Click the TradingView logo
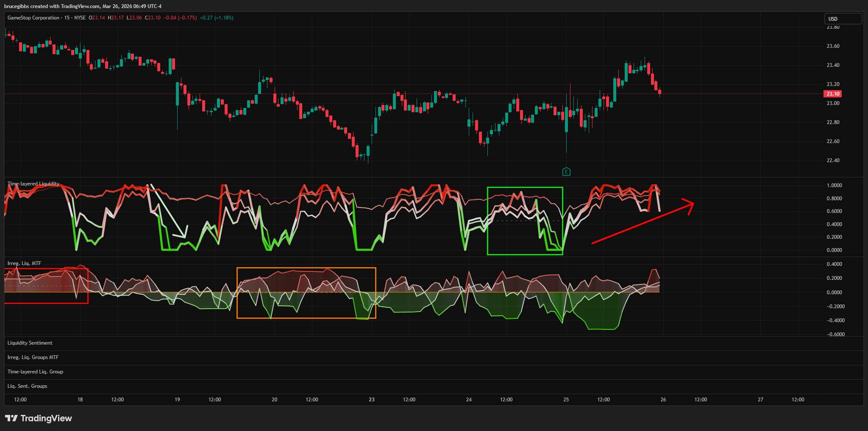The width and height of the screenshot is (868, 431). (39, 418)
